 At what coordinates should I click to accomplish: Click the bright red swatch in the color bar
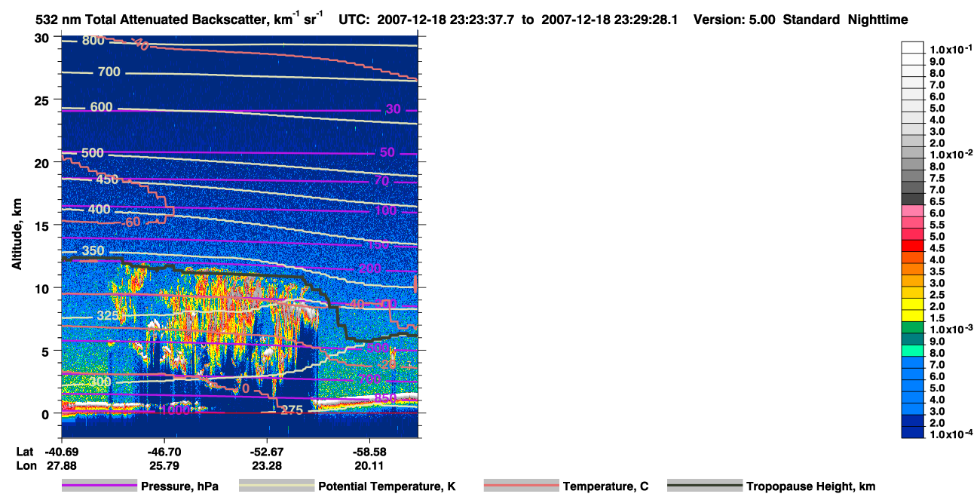point(913,247)
